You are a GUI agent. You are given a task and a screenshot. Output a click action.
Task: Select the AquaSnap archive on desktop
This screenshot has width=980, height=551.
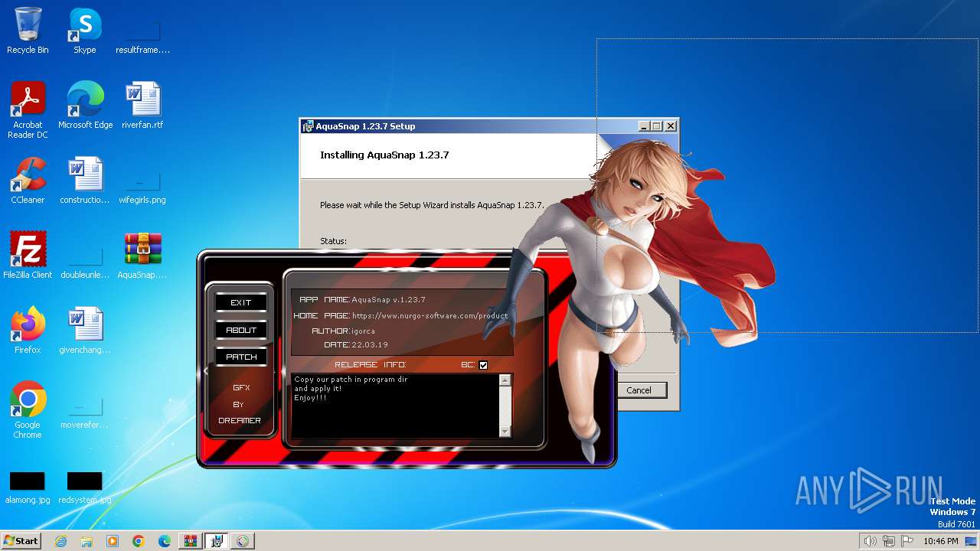142,256
